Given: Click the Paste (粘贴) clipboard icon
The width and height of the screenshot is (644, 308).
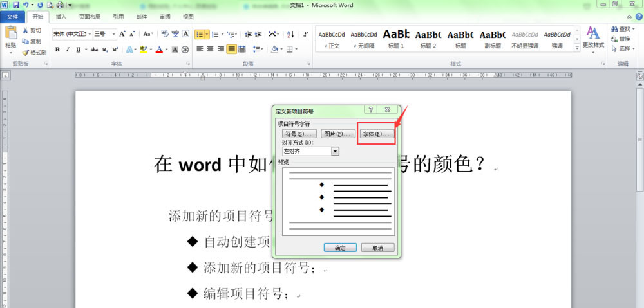Looking at the screenshot, I should tap(11, 33).
